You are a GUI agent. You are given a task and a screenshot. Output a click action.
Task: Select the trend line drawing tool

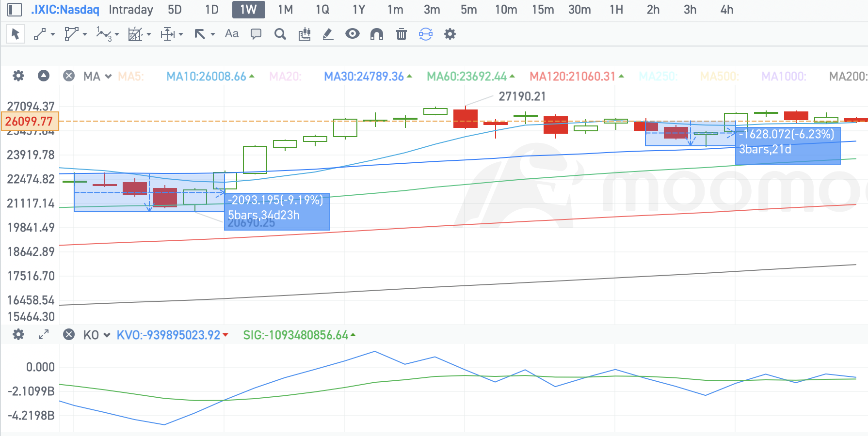pyautogui.click(x=40, y=34)
